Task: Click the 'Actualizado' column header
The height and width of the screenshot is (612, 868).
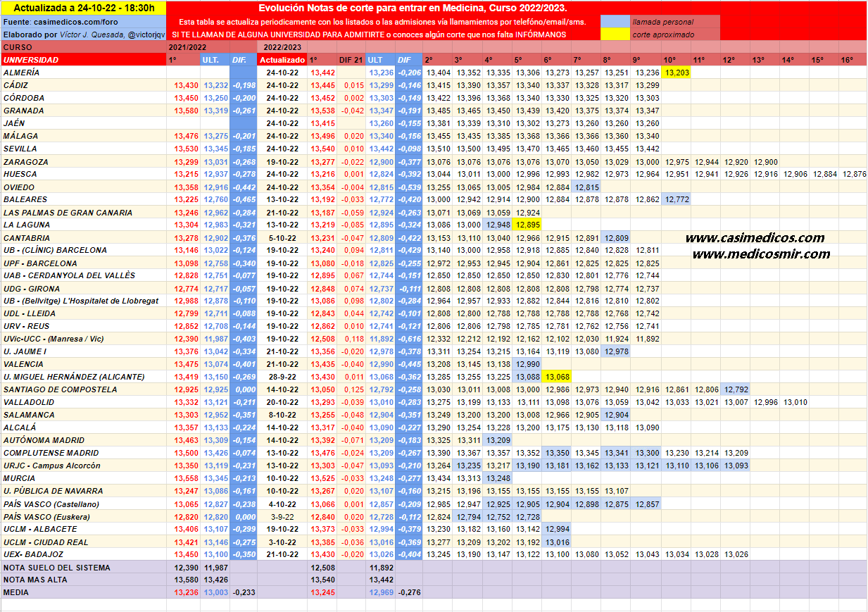Action: pos(282,60)
